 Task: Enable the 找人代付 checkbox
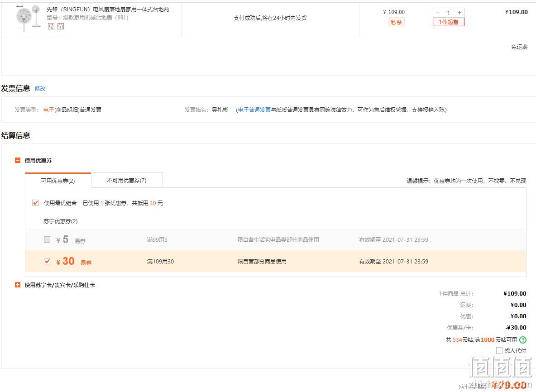pyautogui.click(x=499, y=350)
